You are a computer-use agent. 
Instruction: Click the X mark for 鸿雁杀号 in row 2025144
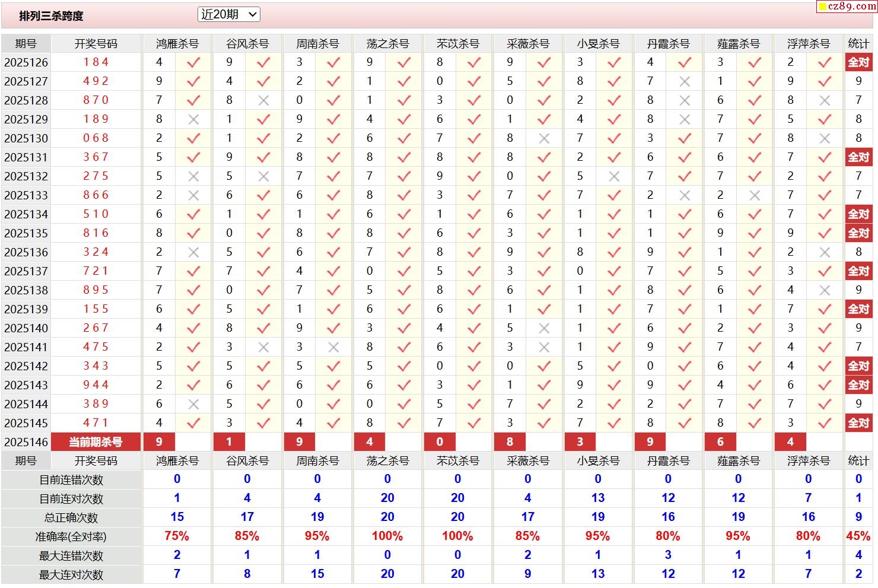[193, 404]
